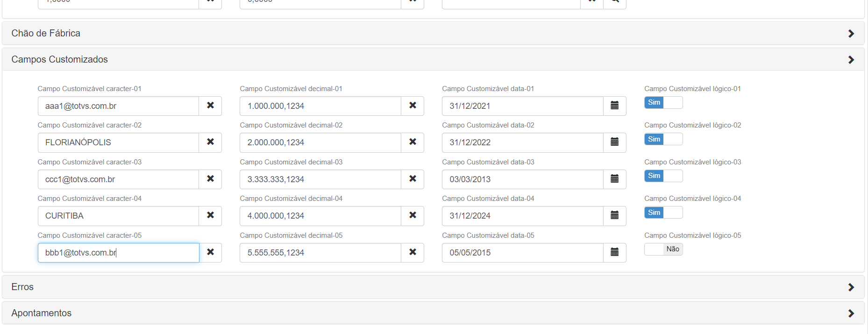868x334 pixels.
Task: Clear the decimal-03 value 3.333.333,1234
Action: [x=413, y=179]
